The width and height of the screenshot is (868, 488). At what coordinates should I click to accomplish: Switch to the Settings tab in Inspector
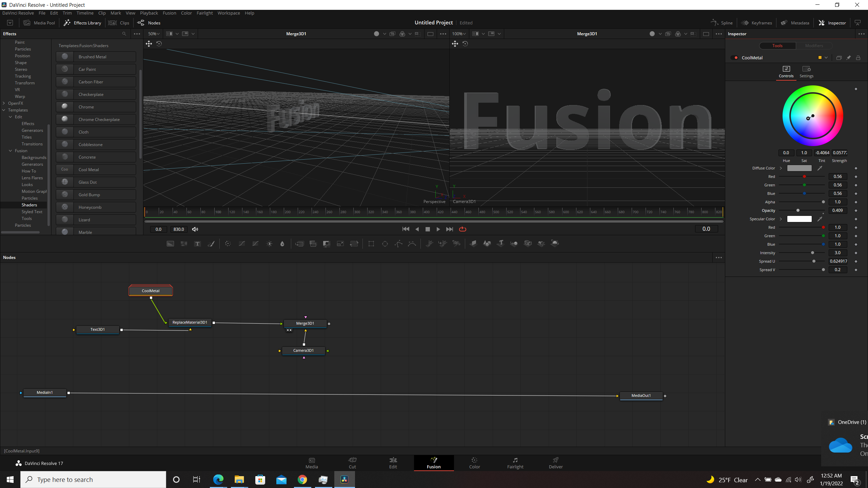click(806, 72)
